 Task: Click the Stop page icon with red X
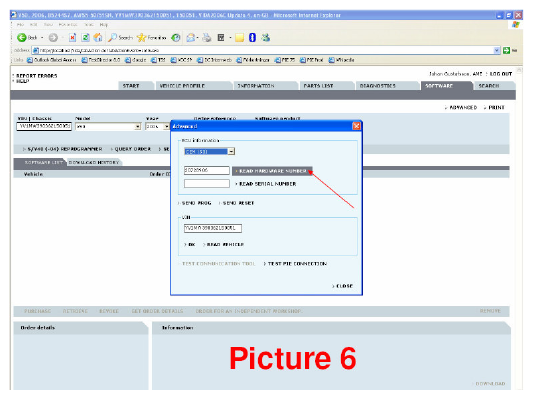coord(72,37)
